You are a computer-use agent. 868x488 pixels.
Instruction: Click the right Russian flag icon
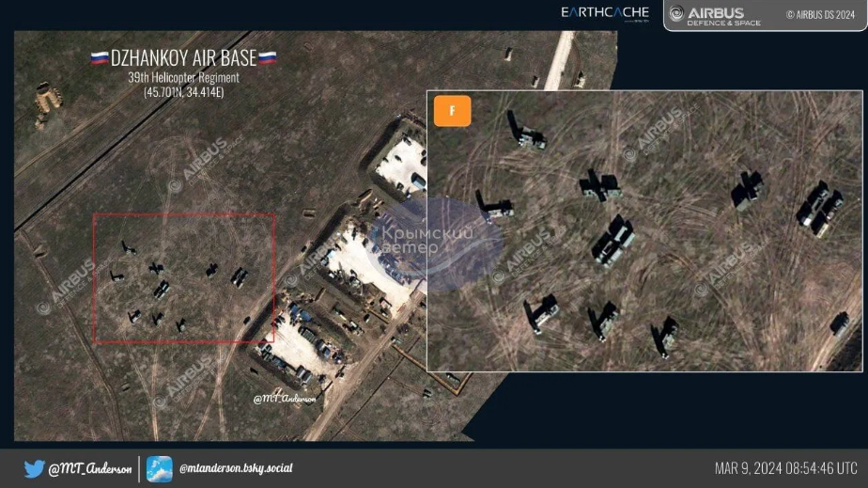point(268,57)
